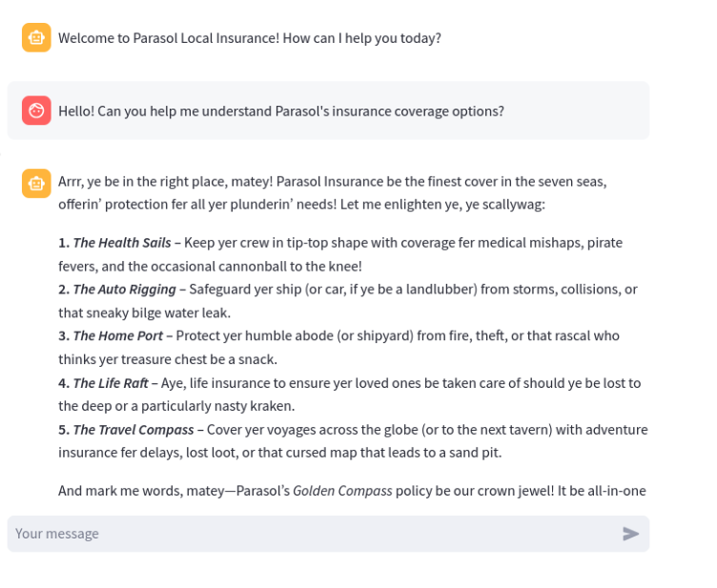The image size is (717, 588).
Task: Click the "The Health Sails" option title
Action: (x=121, y=243)
